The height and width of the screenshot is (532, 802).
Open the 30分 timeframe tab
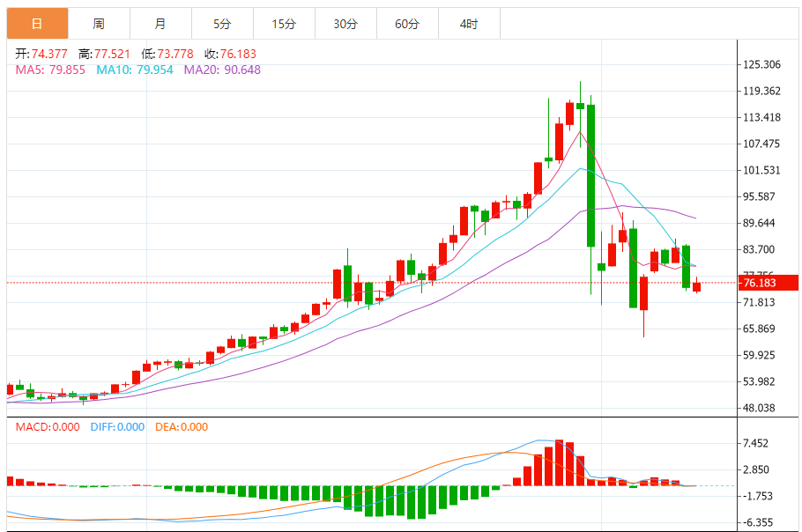pos(345,24)
